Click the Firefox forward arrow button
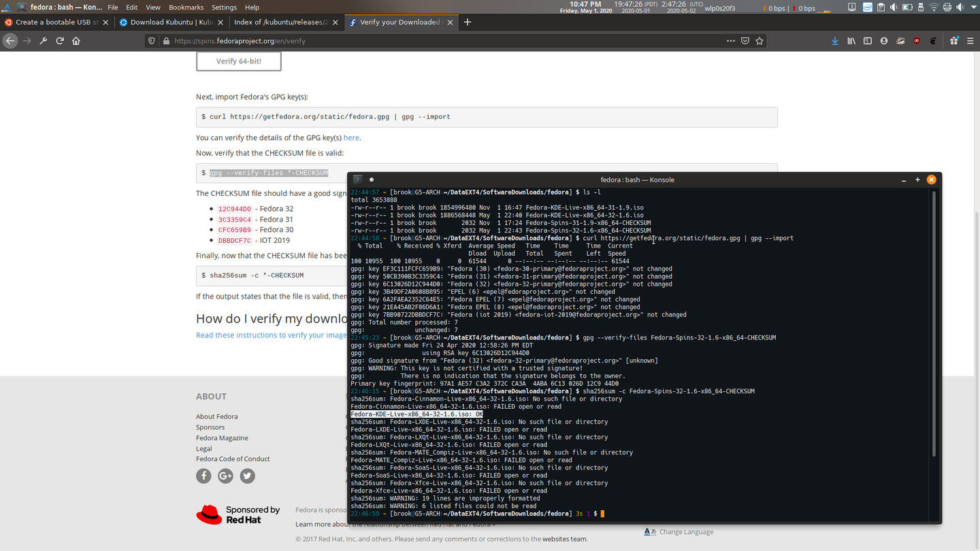980x551 pixels. coord(27,41)
